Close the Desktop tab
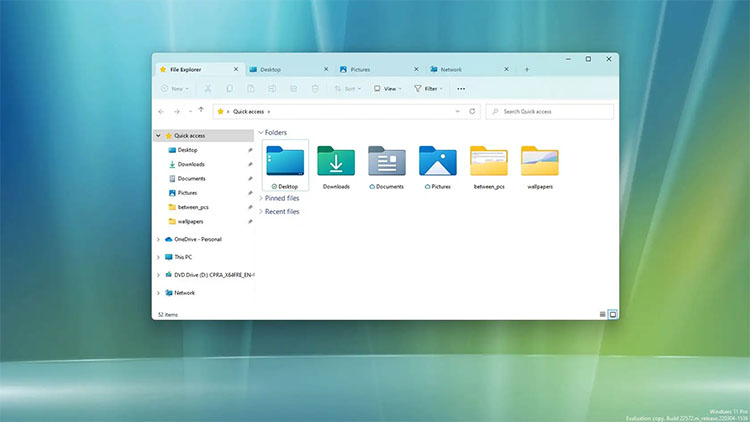 tap(326, 69)
